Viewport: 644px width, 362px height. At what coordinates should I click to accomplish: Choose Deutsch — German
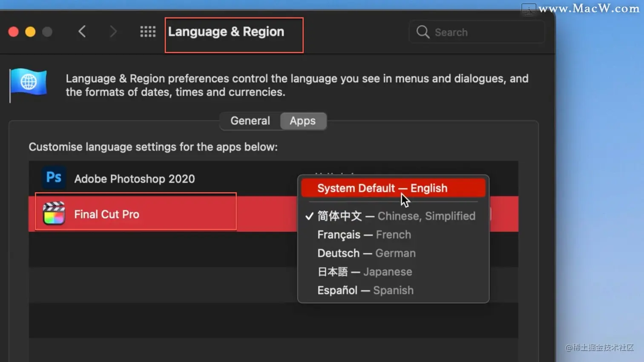(x=393, y=253)
